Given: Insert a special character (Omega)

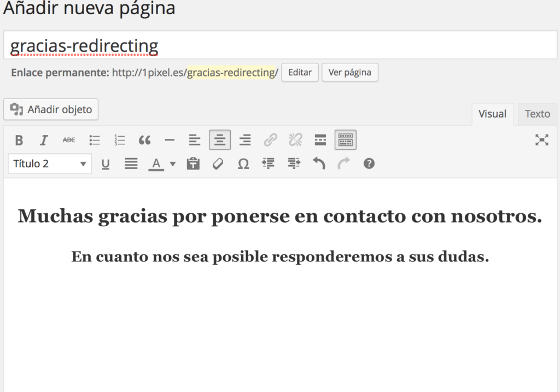Looking at the screenshot, I should point(243,164).
